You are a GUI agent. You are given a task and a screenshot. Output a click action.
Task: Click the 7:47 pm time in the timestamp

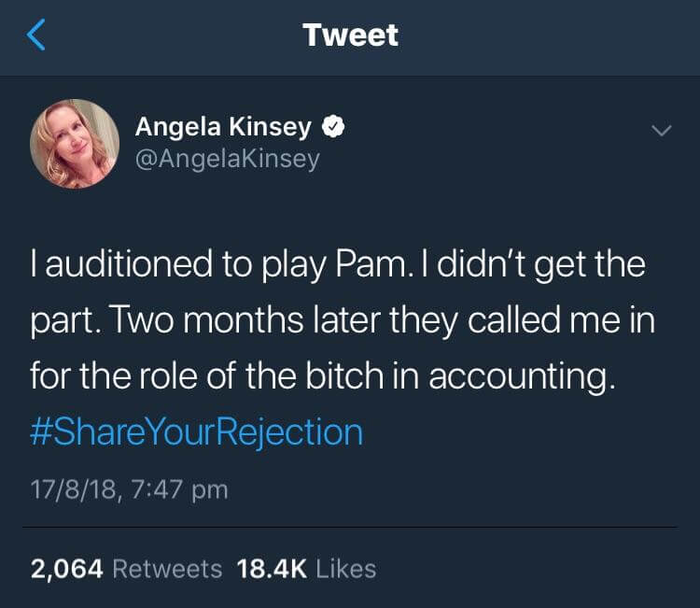tap(175, 488)
